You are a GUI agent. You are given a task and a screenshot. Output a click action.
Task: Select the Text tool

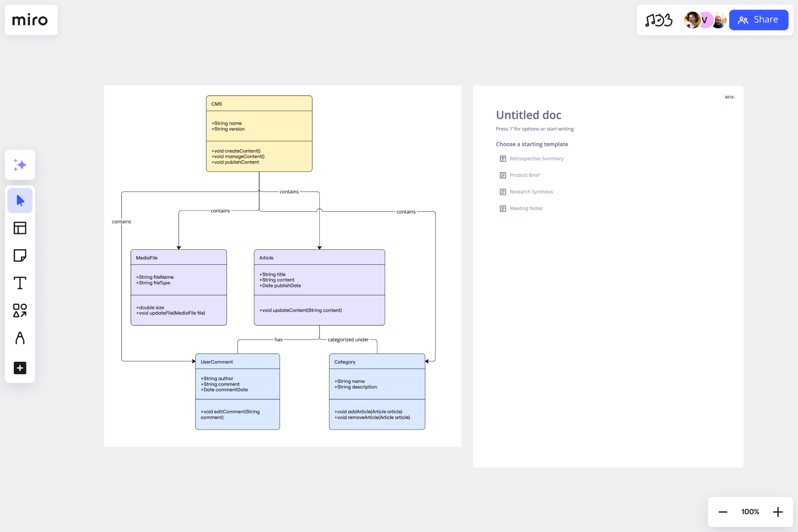point(20,283)
